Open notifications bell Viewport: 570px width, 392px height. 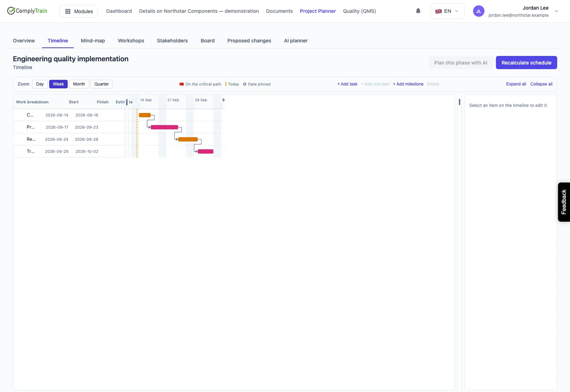[x=418, y=11]
